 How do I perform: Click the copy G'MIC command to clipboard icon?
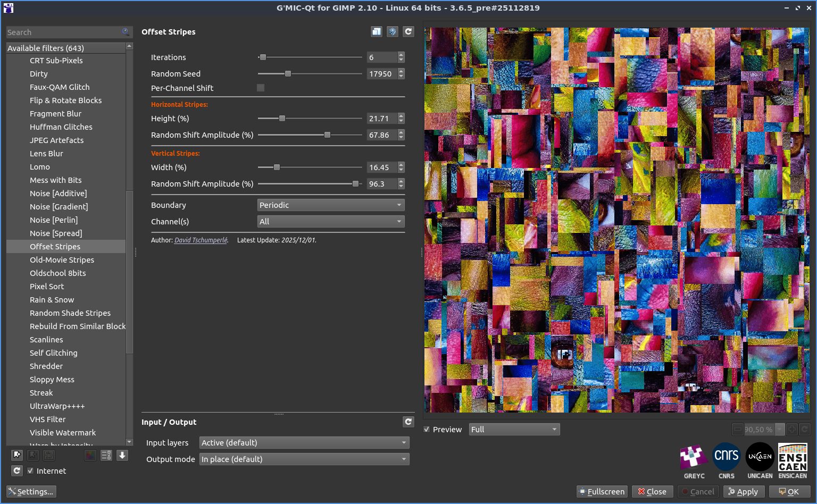376,32
